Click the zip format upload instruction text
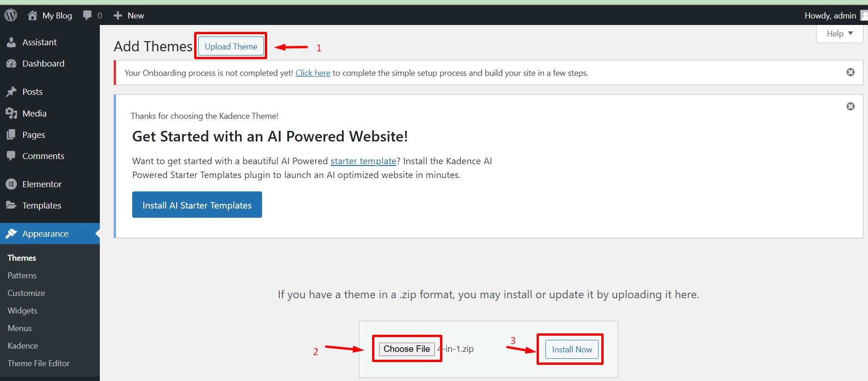868x381 pixels. [x=489, y=295]
